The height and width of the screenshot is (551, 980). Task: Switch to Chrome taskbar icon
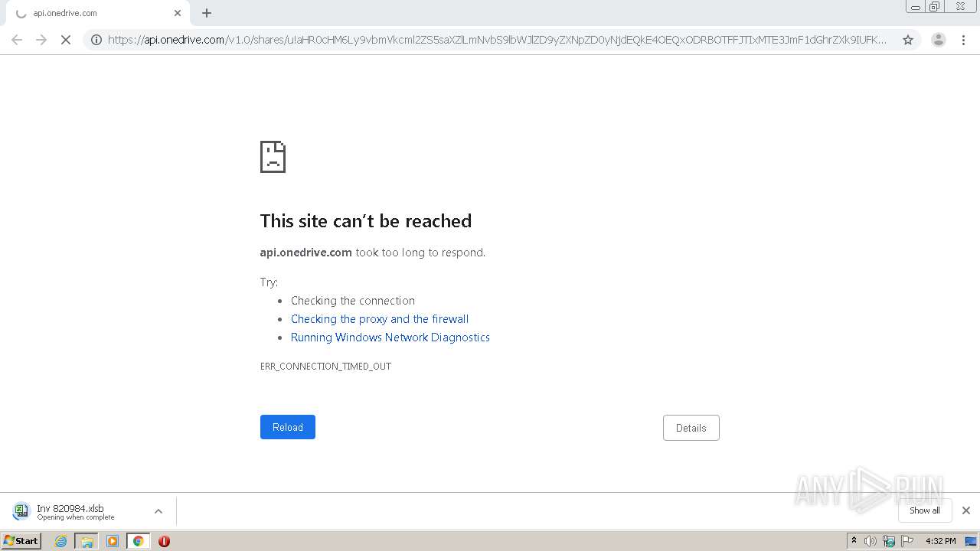pyautogui.click(x=138, y=541)
